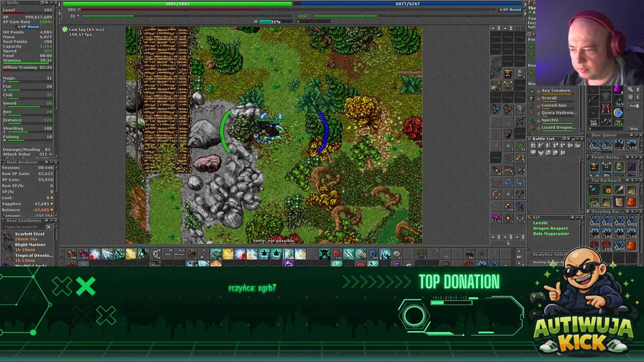Select Any Creature in the tracker list
The height and width of the screenshot is (362, 644).
pos(556,90)
